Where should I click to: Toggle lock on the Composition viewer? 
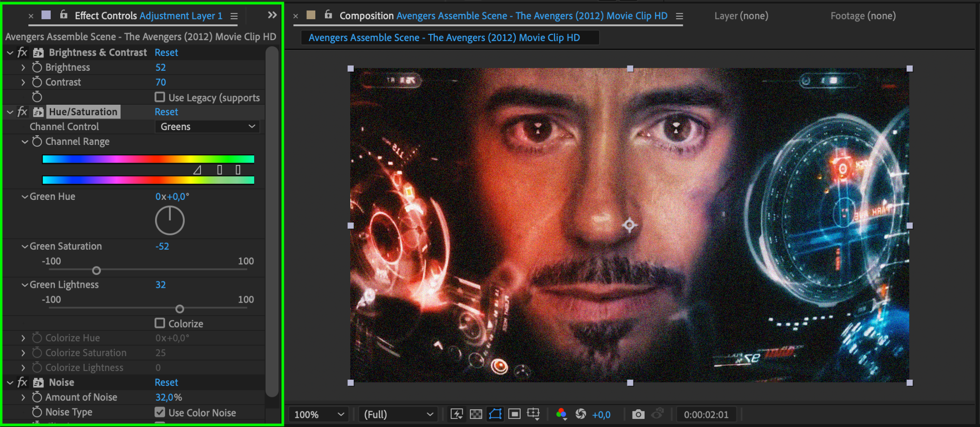coord(328,15)
